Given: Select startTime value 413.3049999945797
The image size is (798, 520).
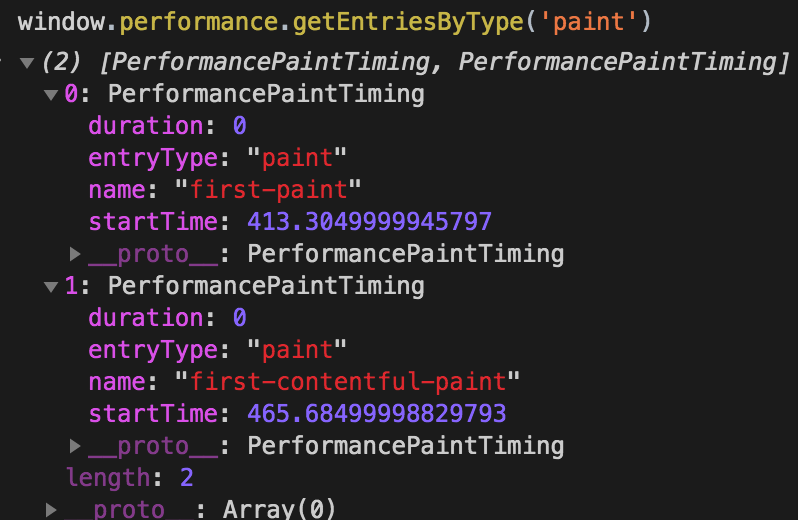Looking at the screenshot, I should pos(369,222).
